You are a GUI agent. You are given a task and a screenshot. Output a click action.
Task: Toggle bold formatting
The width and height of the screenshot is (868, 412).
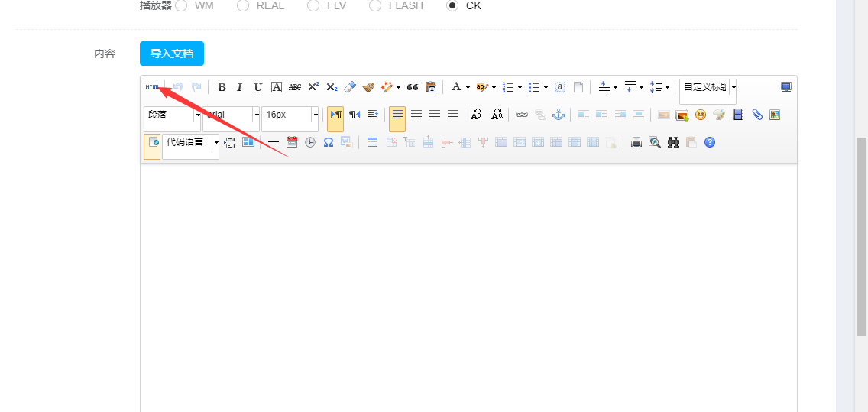pyautogui.click(x=222, y=87)
